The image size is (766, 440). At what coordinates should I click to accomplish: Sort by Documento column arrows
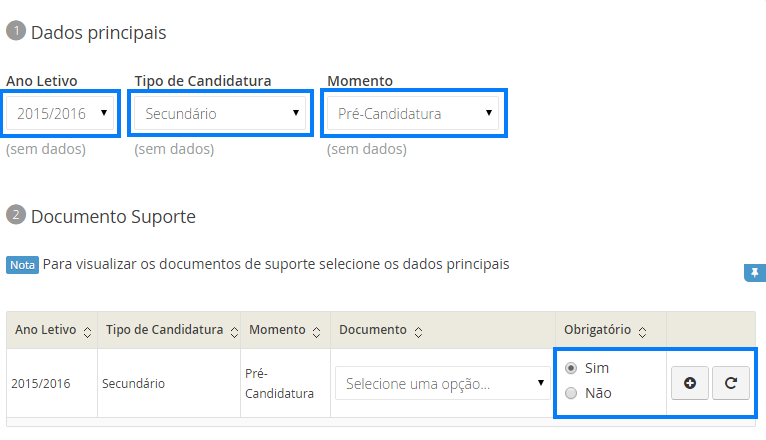pos(418,331)
